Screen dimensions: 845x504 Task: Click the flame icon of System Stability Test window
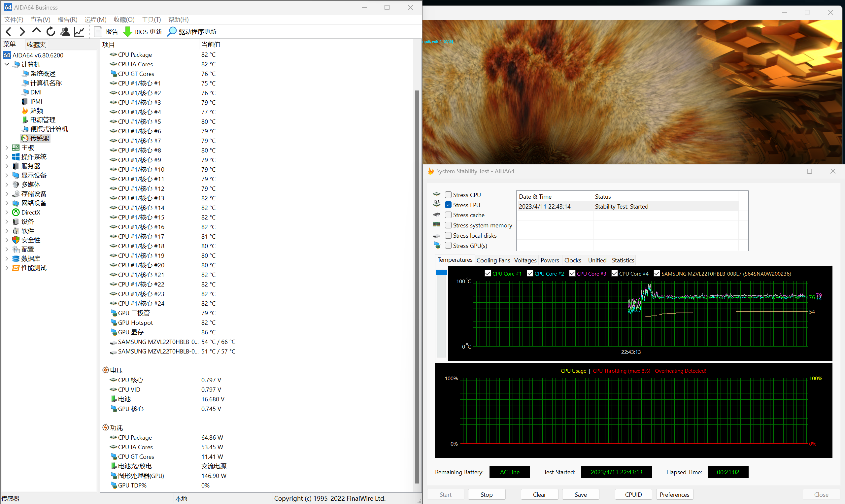[431, 171]
